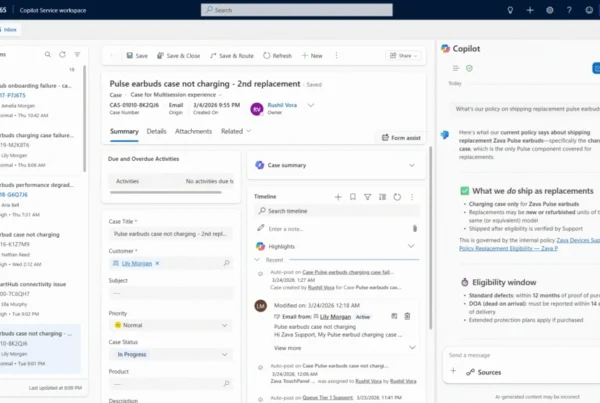Remove Lily Morgan from Customer field
600x403 pixels.
[x=158, y=262]
